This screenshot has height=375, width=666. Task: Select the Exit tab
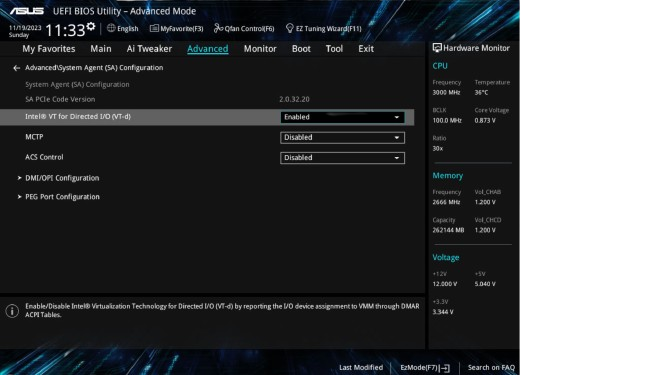(366, 49)
